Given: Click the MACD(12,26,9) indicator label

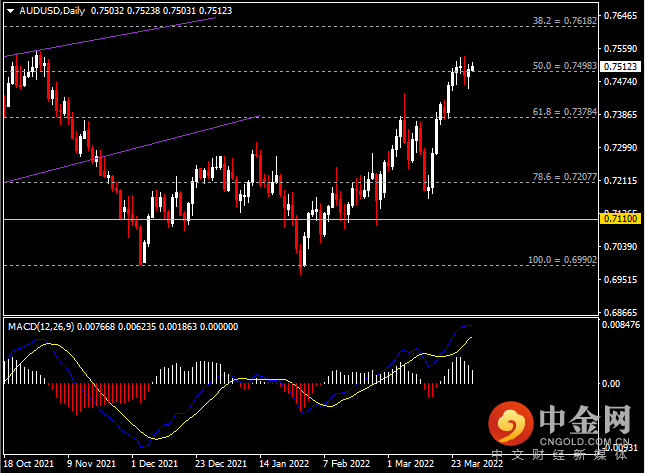Looking at the screenshot, I should click(41, 327).
